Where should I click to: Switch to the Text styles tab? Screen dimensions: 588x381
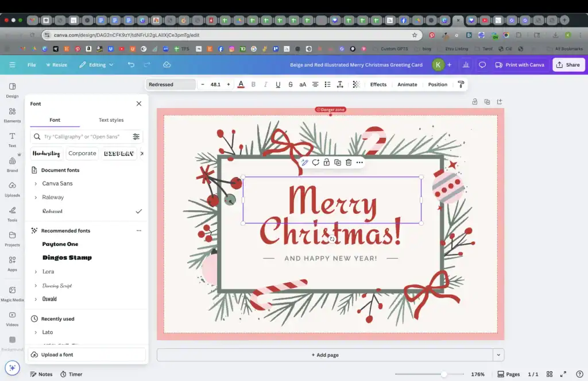pyautogui.click(x=111, y=120)
